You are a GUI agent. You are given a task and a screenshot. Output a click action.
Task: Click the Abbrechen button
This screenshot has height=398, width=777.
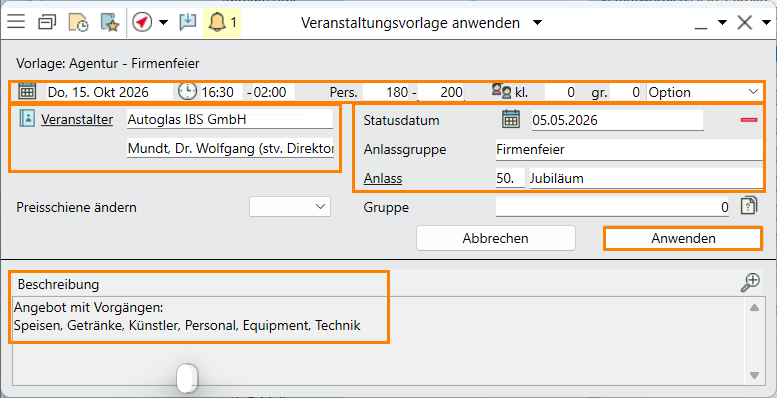496,238
